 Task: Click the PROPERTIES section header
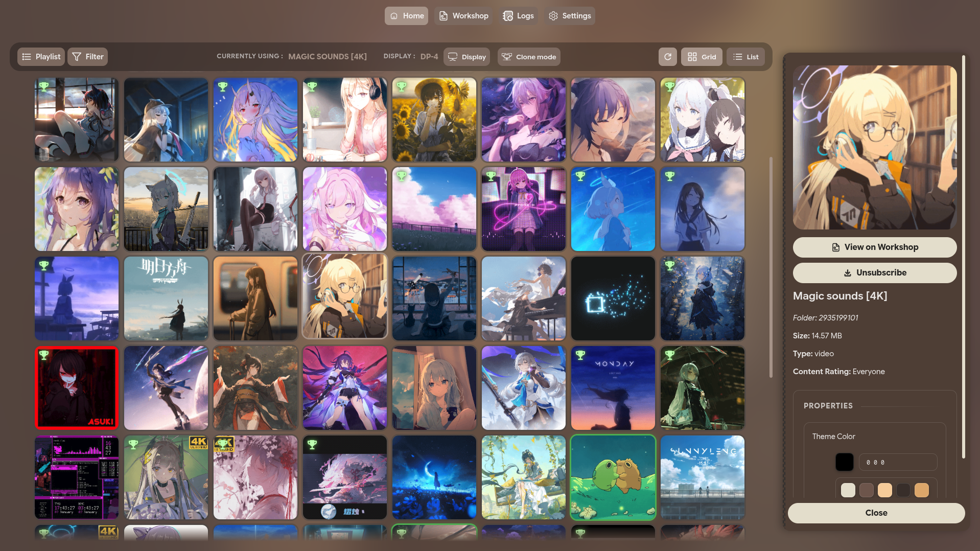click(828, 406)
